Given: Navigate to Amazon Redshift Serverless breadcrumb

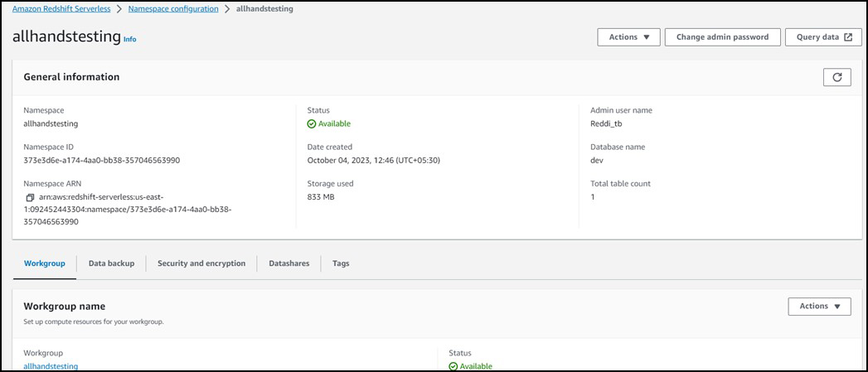Looking at the screenshot, I should click(x=59, y=9).
